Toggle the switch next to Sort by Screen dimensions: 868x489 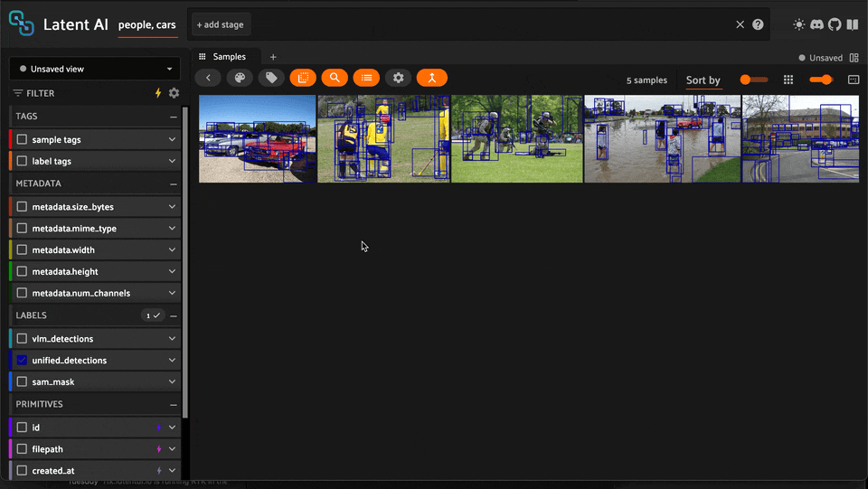point(753,80)
